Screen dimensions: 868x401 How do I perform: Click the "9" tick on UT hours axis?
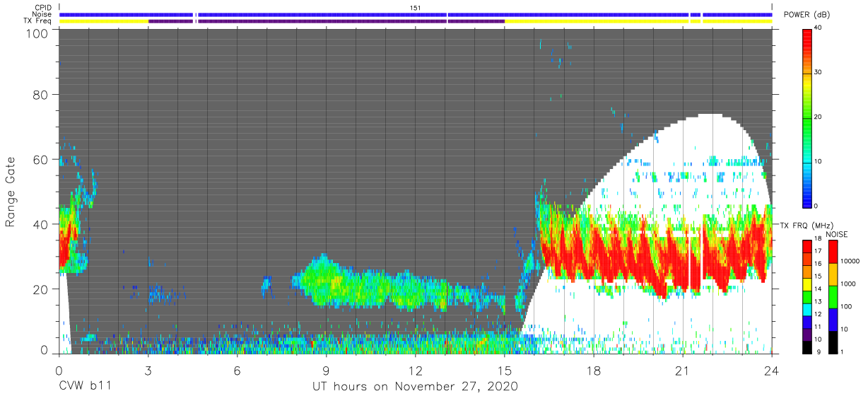click(326, 371)
